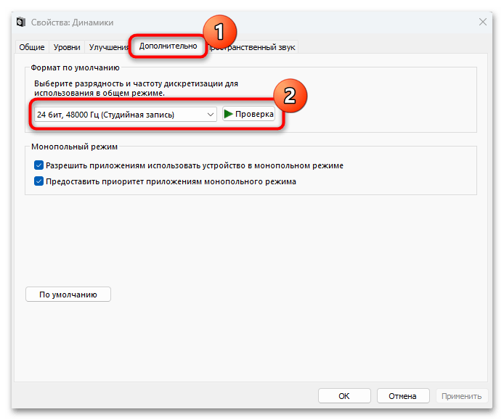Toggle Предоставить приоритет приложениям монопольного режима checkbox
504x420 pixels.
(38, 181)
